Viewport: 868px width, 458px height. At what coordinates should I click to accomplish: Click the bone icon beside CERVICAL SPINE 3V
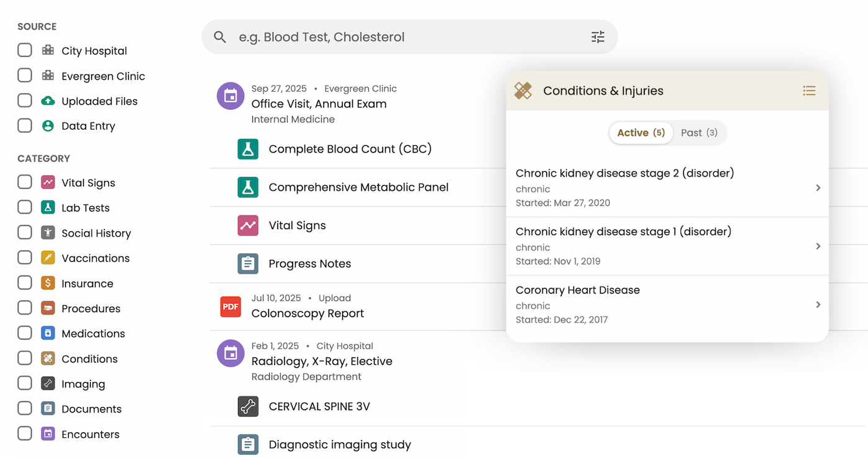[x=248, y=406]
